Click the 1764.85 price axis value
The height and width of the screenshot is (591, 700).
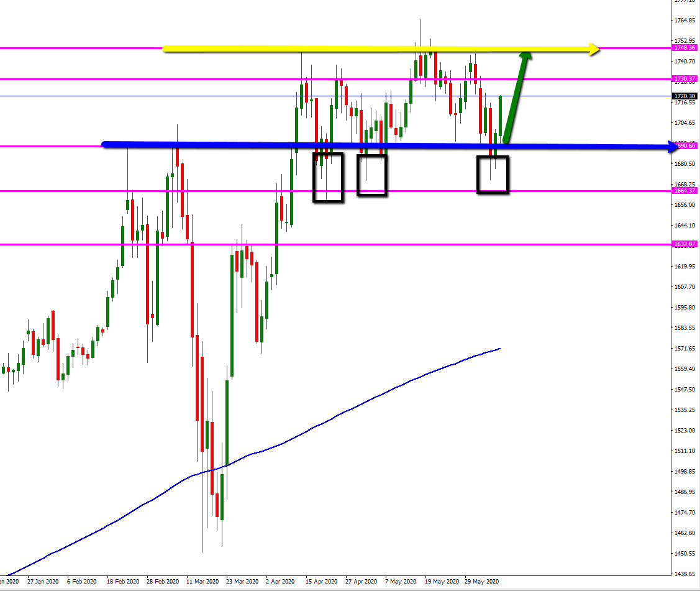684,20
